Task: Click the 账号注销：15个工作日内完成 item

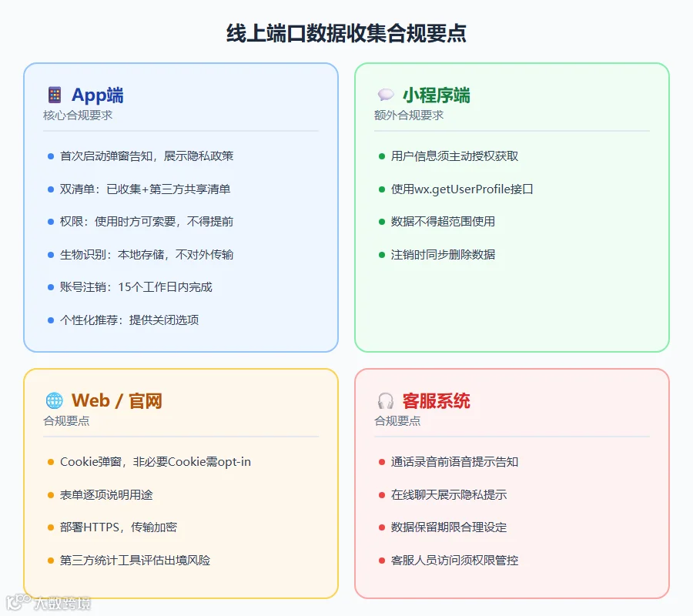Action: 136,287
